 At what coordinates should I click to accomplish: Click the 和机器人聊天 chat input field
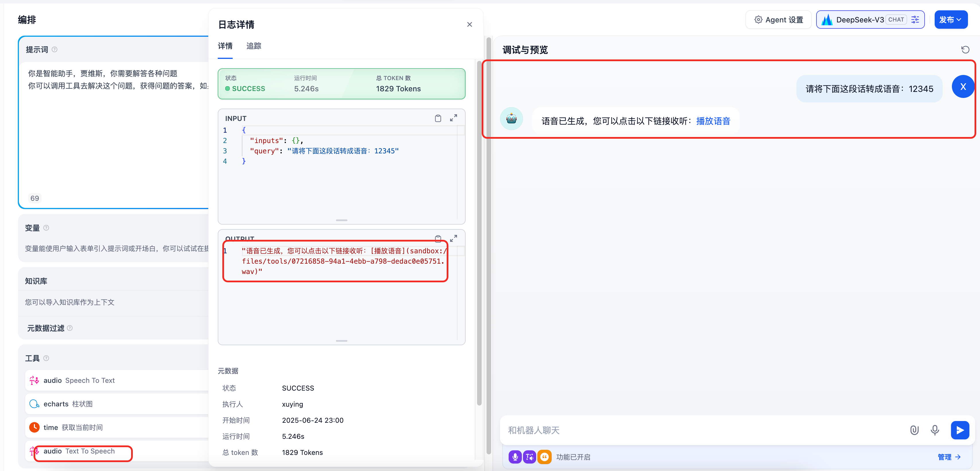pos(647,430)
